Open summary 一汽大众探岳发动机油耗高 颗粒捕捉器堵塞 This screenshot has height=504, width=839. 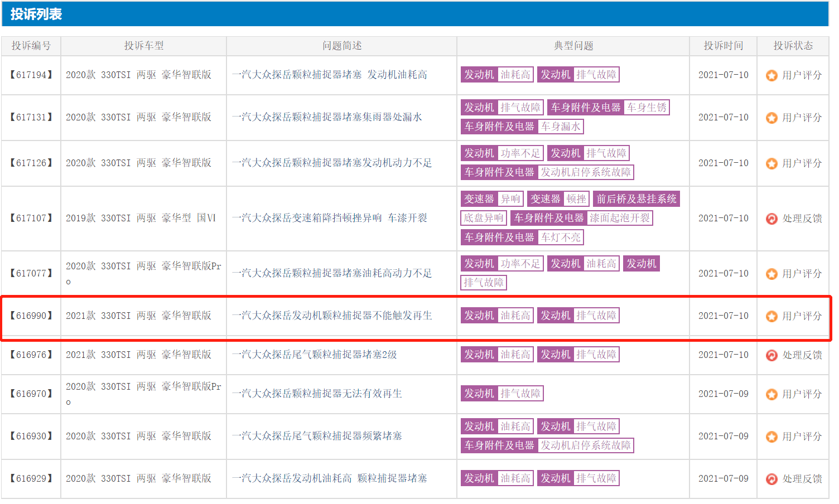pos(330,478)
